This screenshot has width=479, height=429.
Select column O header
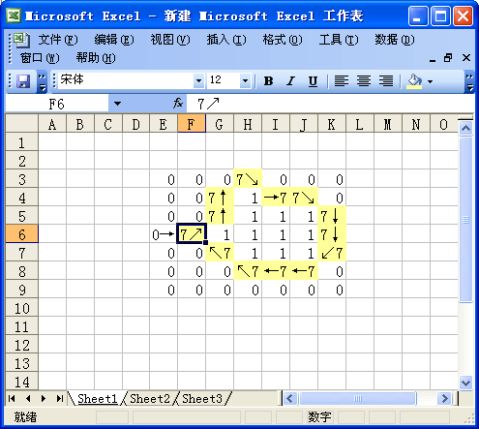pos(444,124)
